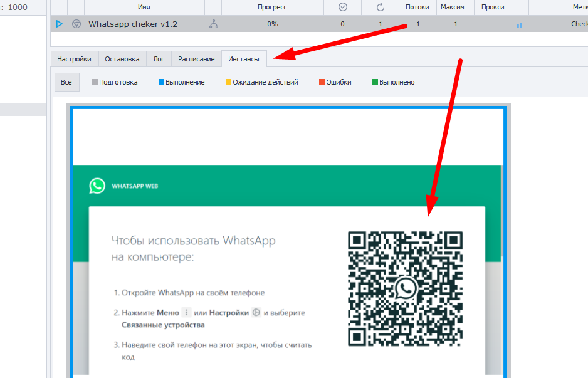The width and height of the screenshot is (588, 378).
Task: Click the Максим... column header
Action: click(x=455, y=7)
